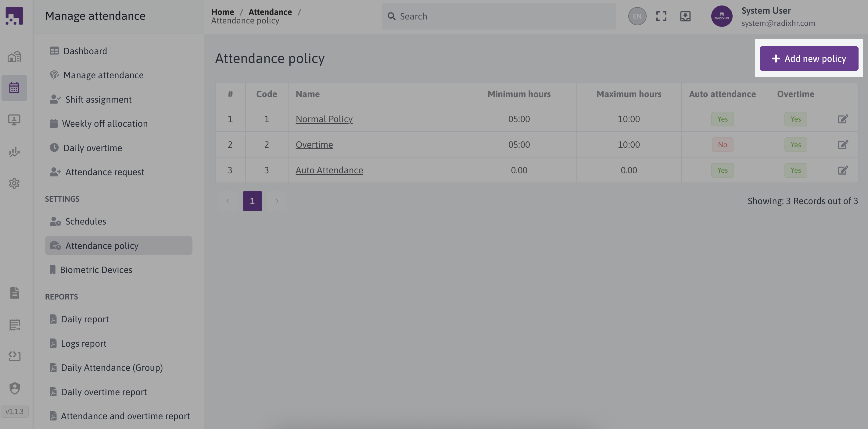Select page 1 in pagination

coord(252,201)
